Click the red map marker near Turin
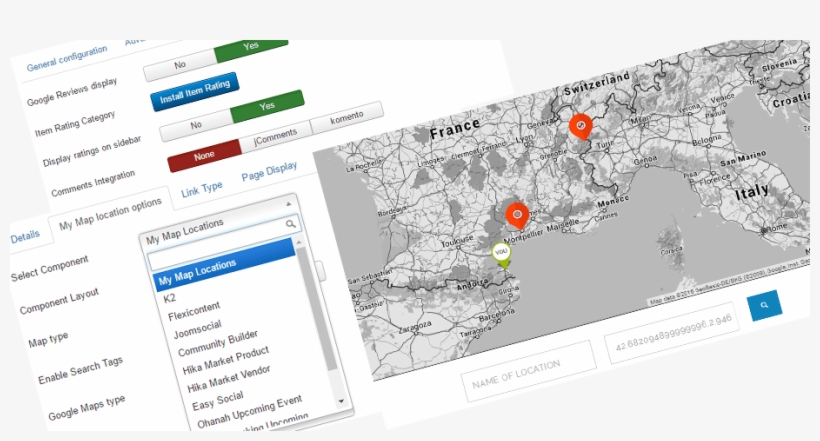 [580, 127]
